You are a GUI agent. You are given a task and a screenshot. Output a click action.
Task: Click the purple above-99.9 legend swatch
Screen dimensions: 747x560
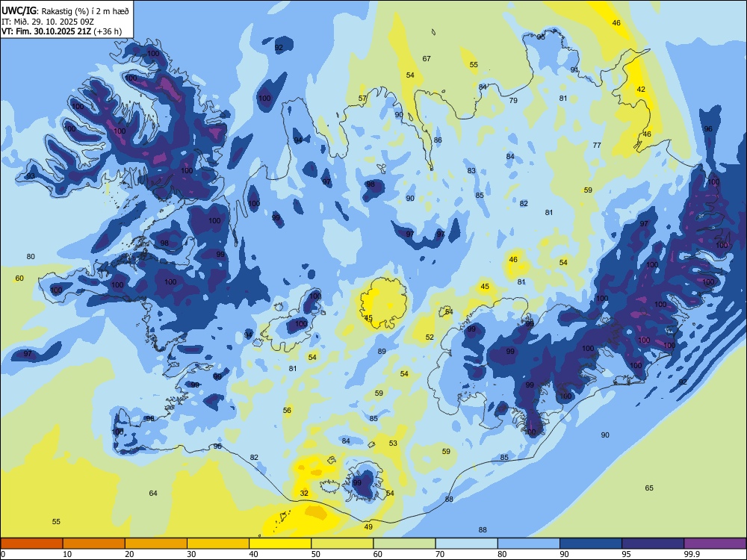pyautogui.click(x=715, y=544)
